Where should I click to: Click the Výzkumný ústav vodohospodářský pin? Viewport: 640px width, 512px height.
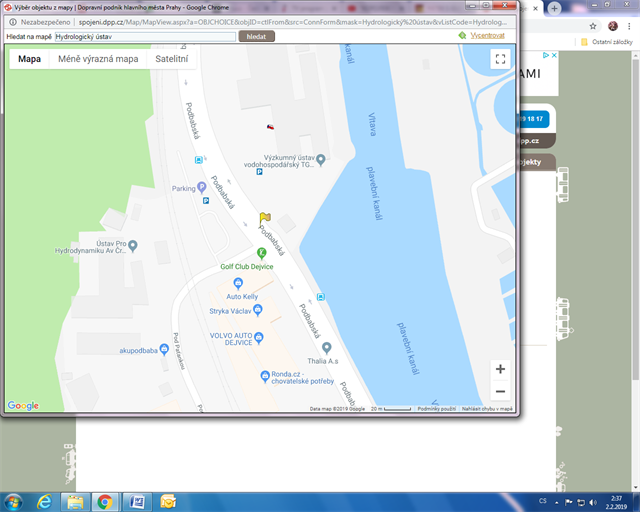point(321,160)
